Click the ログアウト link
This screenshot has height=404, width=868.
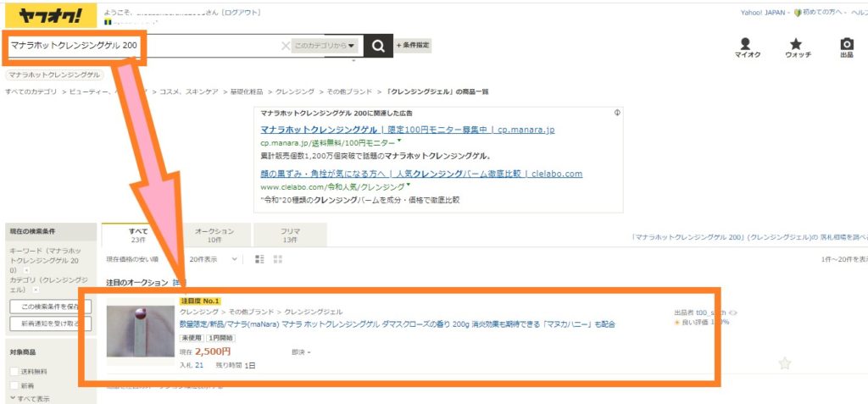242,12
